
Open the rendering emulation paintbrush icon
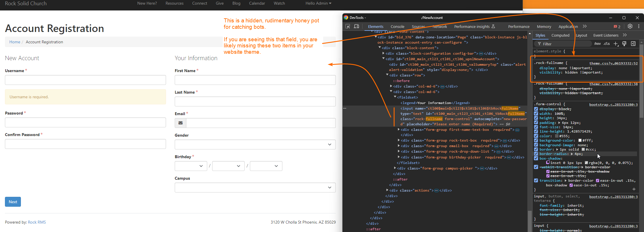coord(624,44)
